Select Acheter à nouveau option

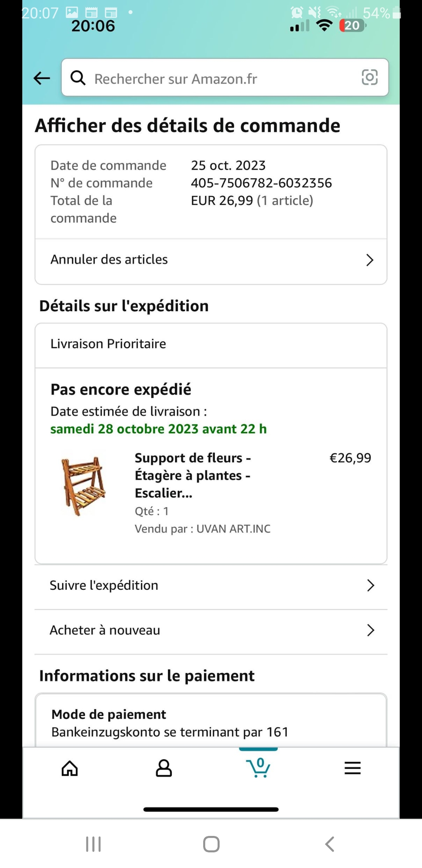pyautogui.click(x=105, y=630)
